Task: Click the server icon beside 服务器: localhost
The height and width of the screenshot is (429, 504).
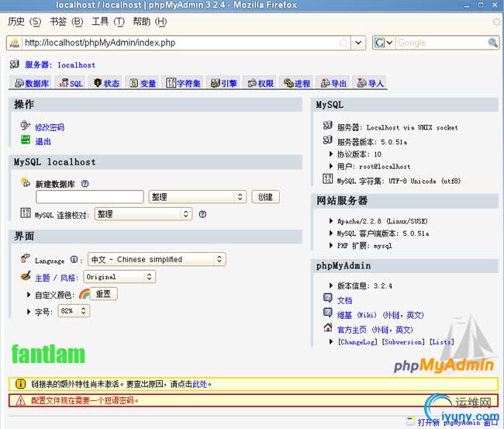Action: tap(15, 64)
